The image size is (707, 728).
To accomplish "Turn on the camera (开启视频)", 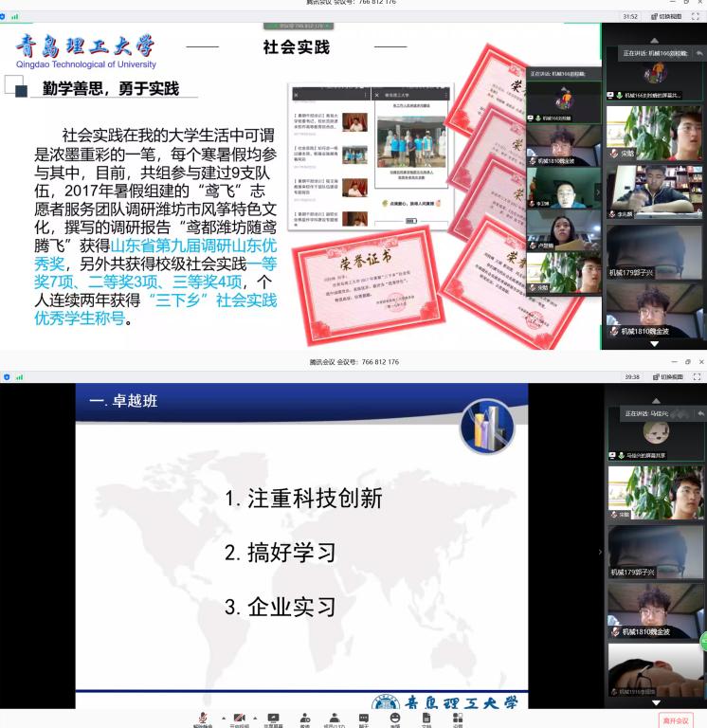I will 240,719.
